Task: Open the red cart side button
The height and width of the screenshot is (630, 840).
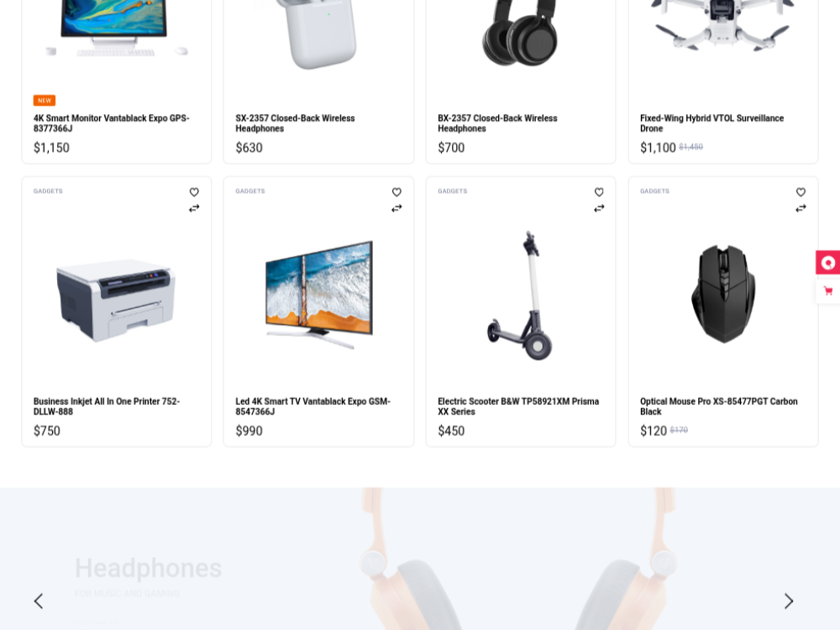Action: pos(828,291)
